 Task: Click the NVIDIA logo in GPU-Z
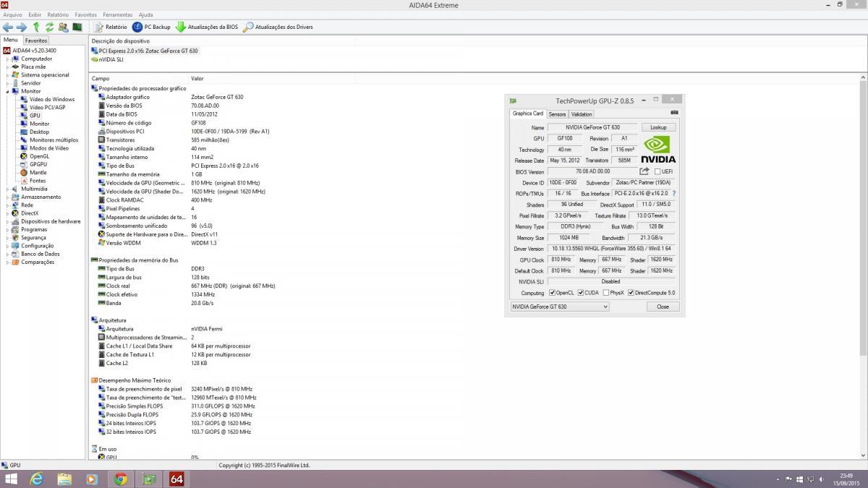tap(658, 149)
